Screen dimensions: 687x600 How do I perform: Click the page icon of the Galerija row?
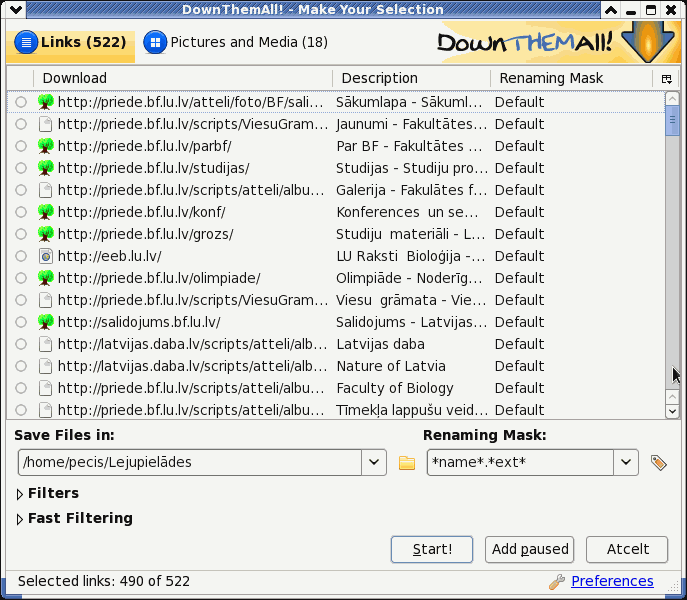coord(46,190)
